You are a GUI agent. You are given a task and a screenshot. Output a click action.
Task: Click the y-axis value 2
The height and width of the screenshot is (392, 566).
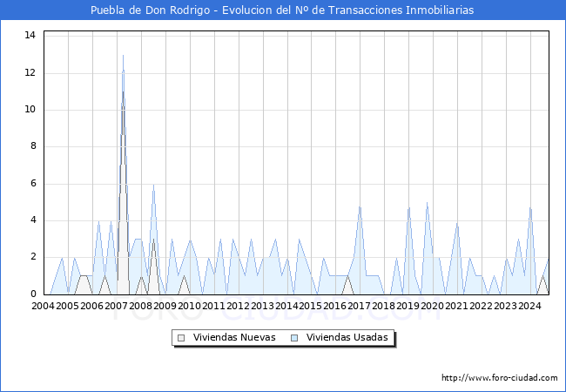point(34,257)
